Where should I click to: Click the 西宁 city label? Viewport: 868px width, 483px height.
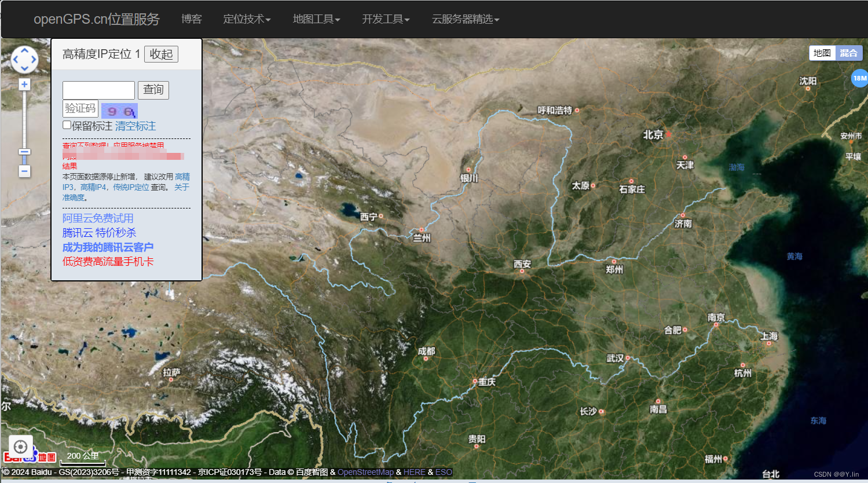pyautogui.click(x=369, y=217)
